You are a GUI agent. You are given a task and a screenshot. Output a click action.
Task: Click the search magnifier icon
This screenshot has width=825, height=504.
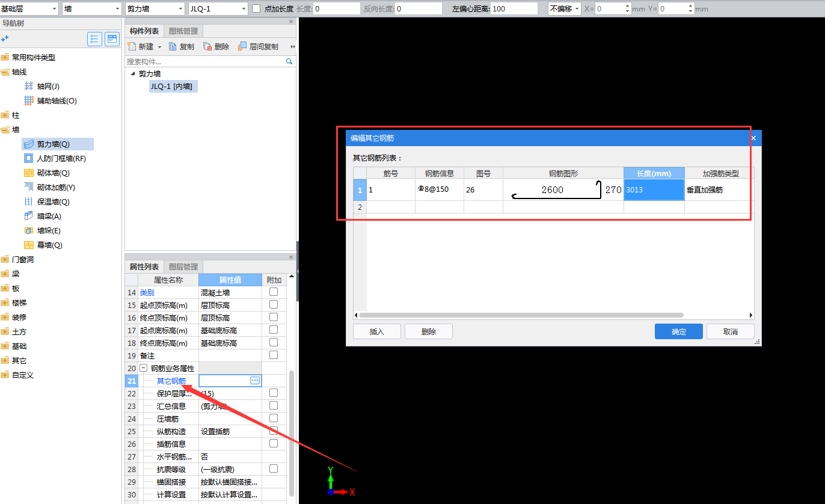[x=289, y=61]
